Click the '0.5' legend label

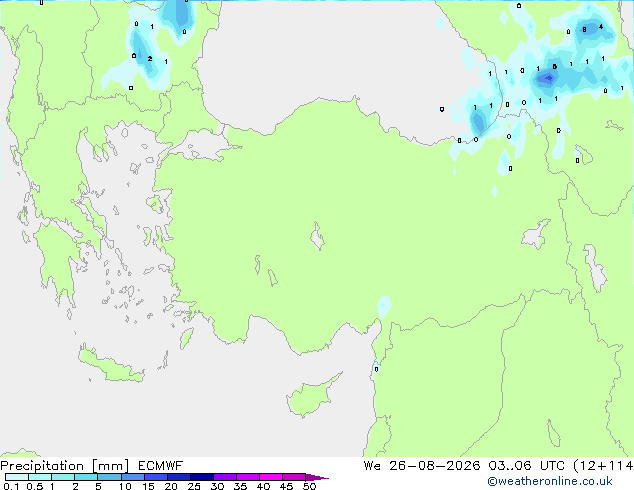[x=35, y=486]
